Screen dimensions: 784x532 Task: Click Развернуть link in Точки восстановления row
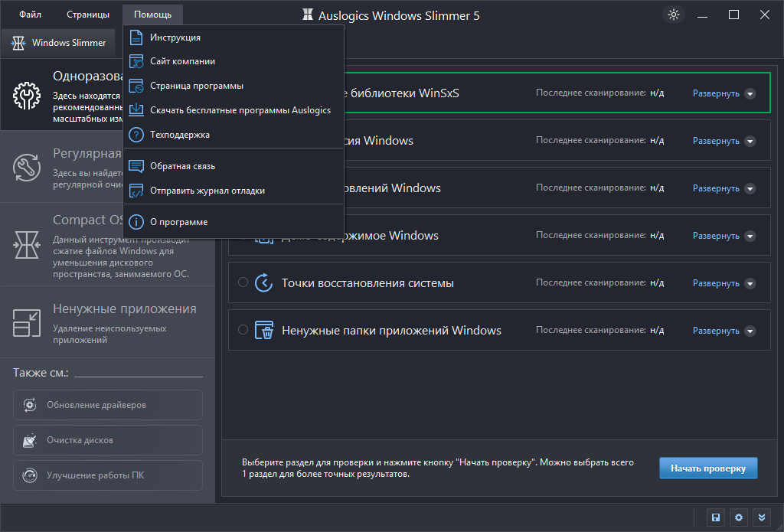tap(716, 283)
